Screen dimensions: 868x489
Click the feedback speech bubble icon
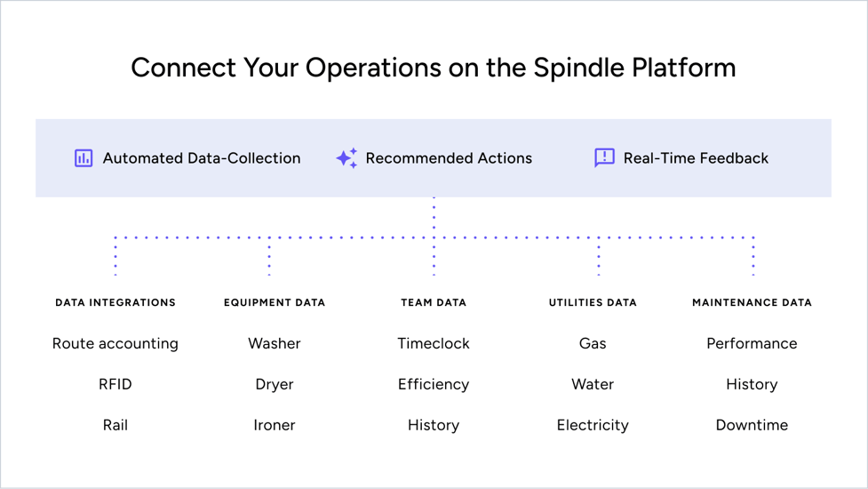coord(604,158)
